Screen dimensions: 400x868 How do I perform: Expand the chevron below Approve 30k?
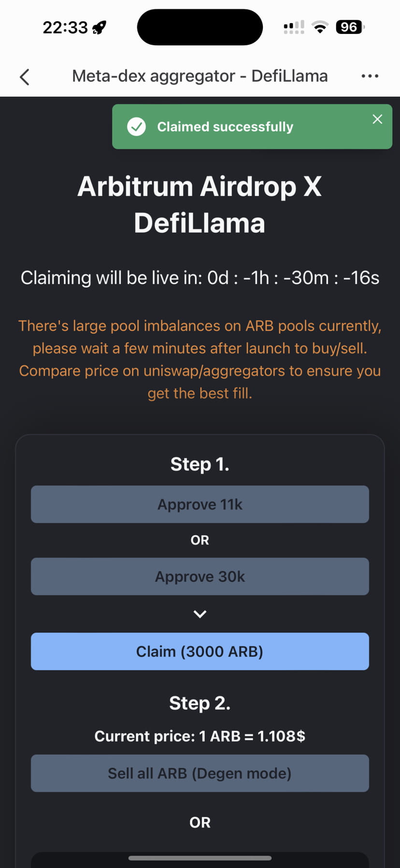coord(200,614)
